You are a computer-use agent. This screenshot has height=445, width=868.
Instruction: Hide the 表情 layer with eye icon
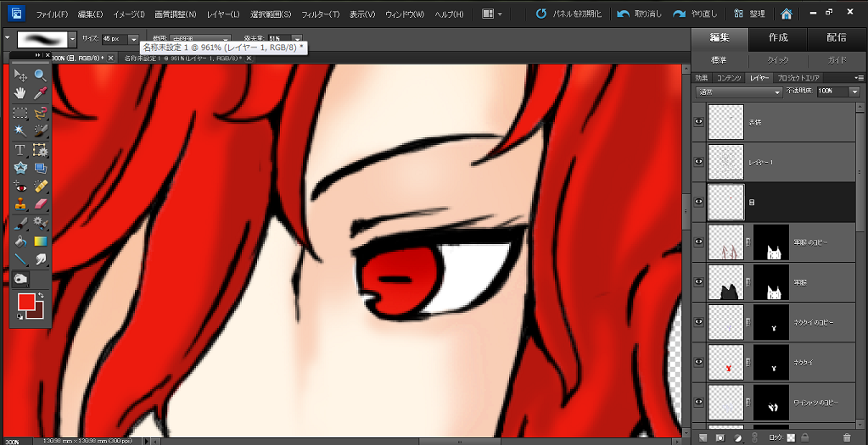[x=698, y=121]
